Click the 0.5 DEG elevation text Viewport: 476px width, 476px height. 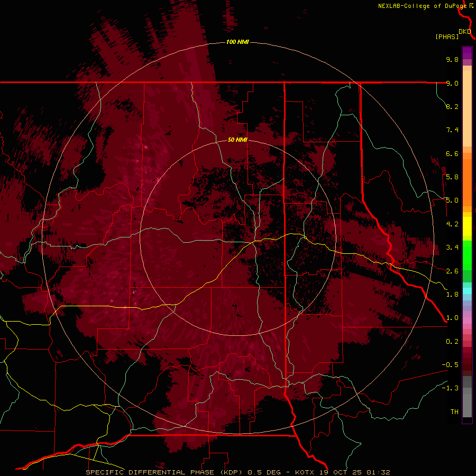coord(264,472)
